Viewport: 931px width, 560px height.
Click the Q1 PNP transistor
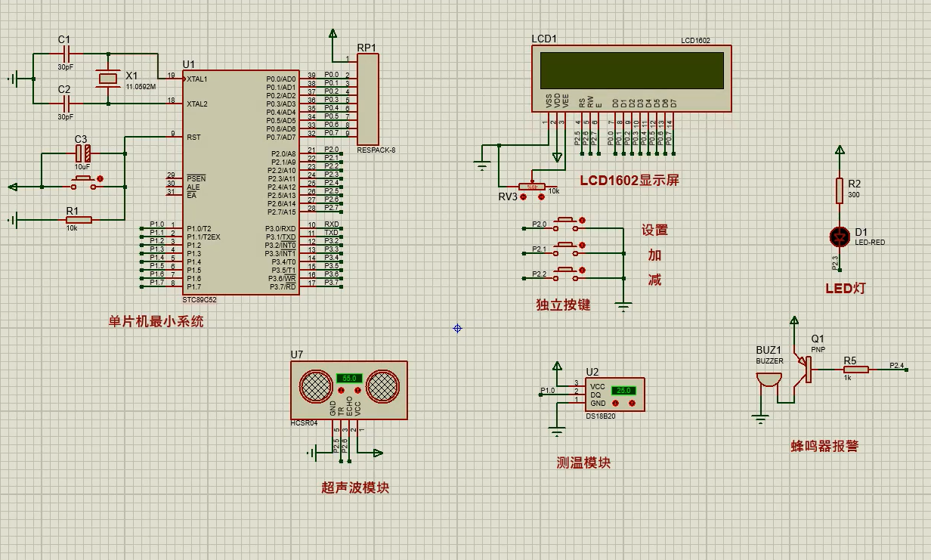[806, 369]
